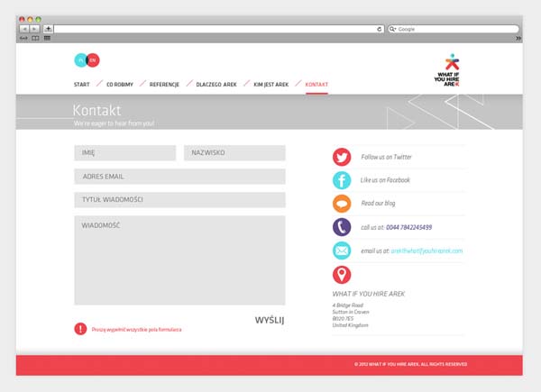Screen dimensions: 541x392
Task: Click the red Twitter bird icon
Action: pyautogui.click(x=342, y=157)
